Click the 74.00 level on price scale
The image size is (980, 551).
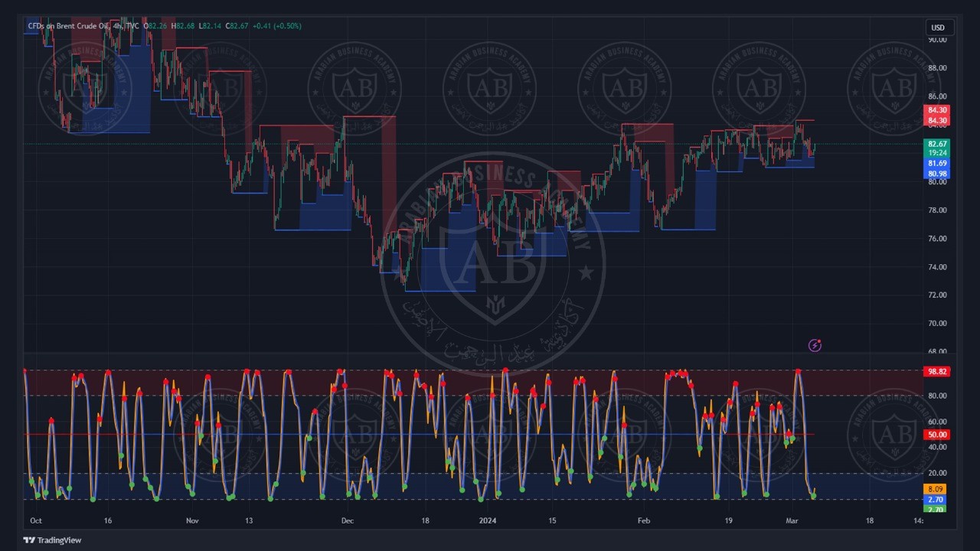(x=937, y=267)
